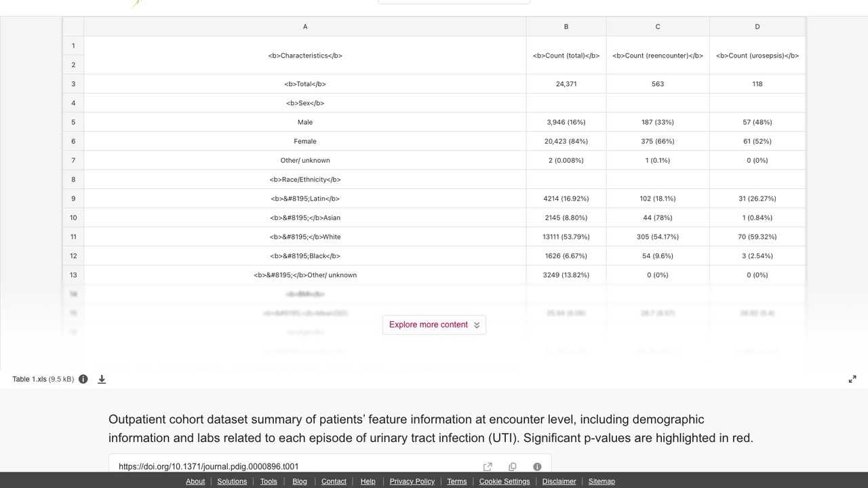The image size is (868, 488).
Task: Go to the Contact page link
Action: point(334,481)
